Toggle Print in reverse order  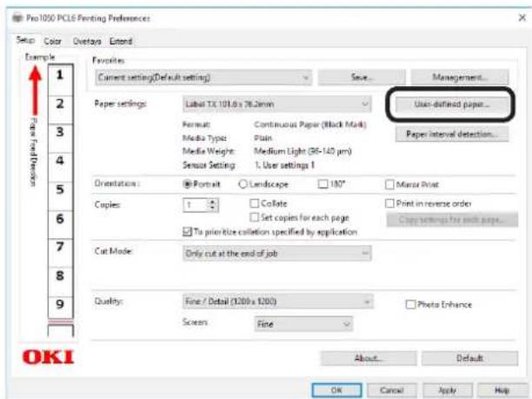tap(389, 203)
